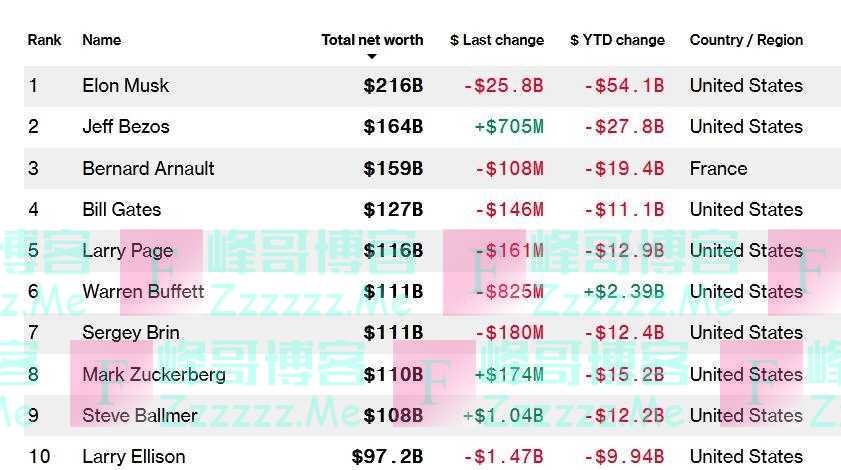The height and width of the screenshot is (470, 841).
Task: Sort by Total net worth column
Action: coord(372,40)
